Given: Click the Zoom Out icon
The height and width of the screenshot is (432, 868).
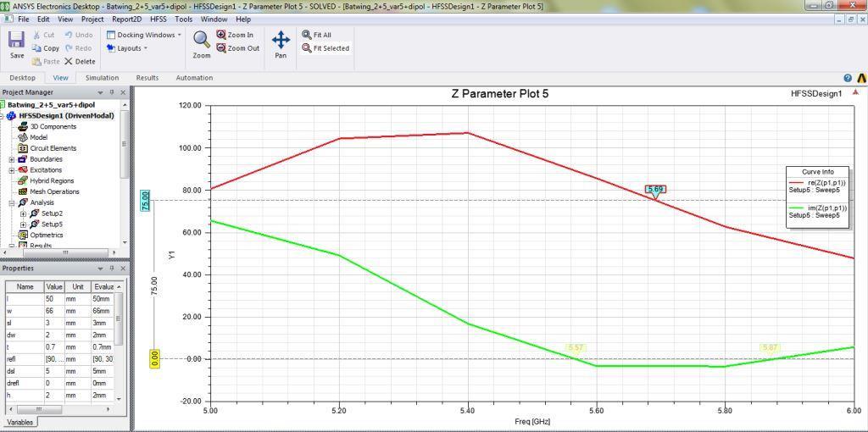Looking at the screenshot, I should pyautogui.click(x=221, y=48).
